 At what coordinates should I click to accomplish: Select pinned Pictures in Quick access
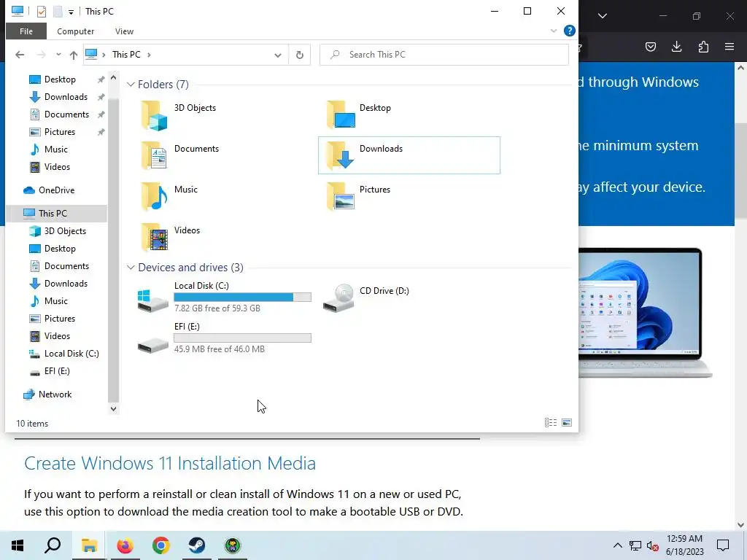(x=60, y=132)
